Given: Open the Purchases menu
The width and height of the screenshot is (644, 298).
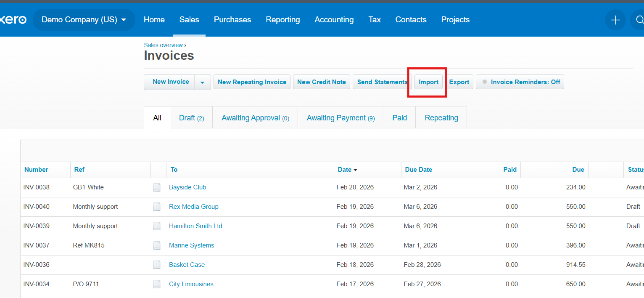Looking at the screenshot, I should pyautogui.click(x=232, y=20).
